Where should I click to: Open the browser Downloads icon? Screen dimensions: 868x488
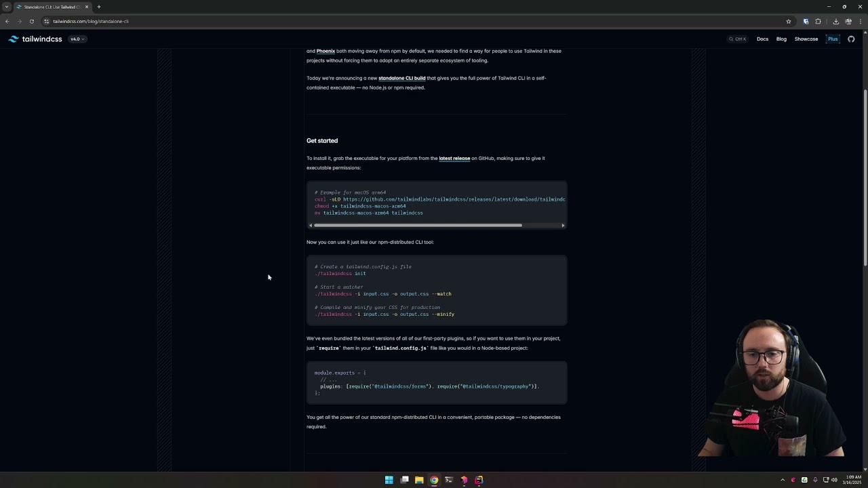pos(835,21)
